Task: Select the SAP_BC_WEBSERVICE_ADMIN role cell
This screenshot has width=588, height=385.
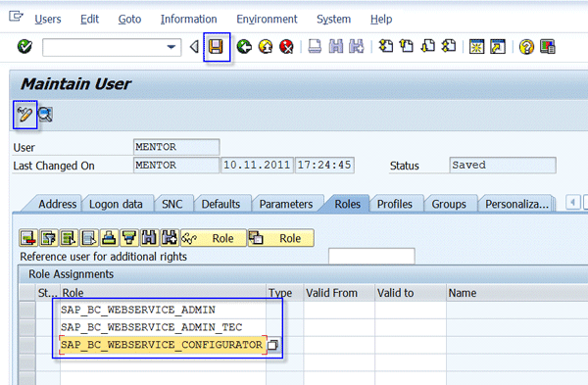Action: [x=163, y=310]
